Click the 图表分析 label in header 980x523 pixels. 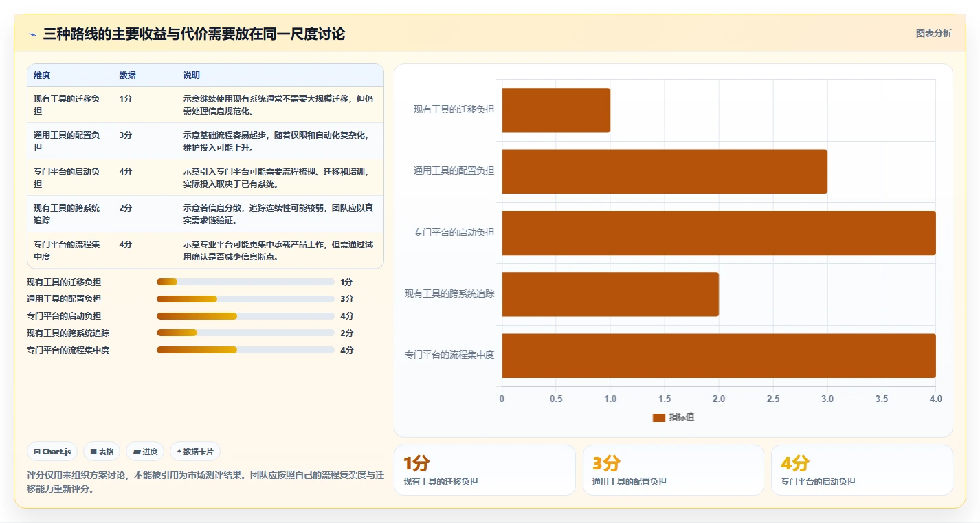point(934,33)
